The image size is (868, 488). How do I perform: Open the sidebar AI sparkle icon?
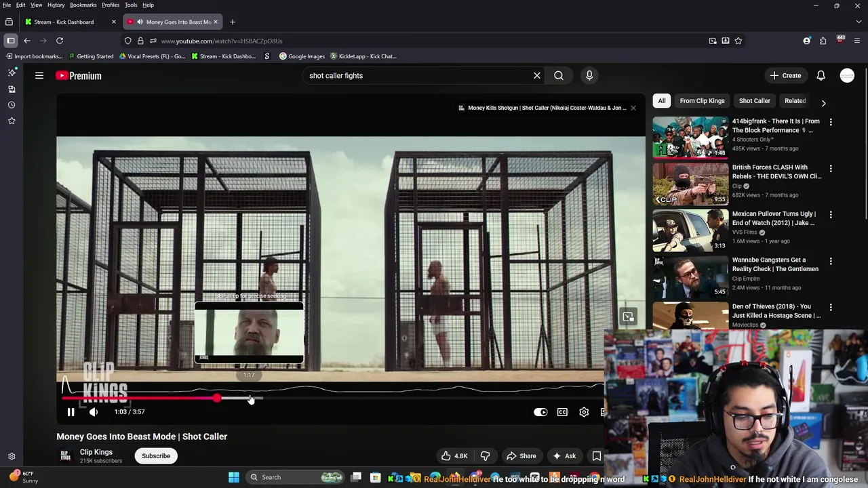point(12,73)
